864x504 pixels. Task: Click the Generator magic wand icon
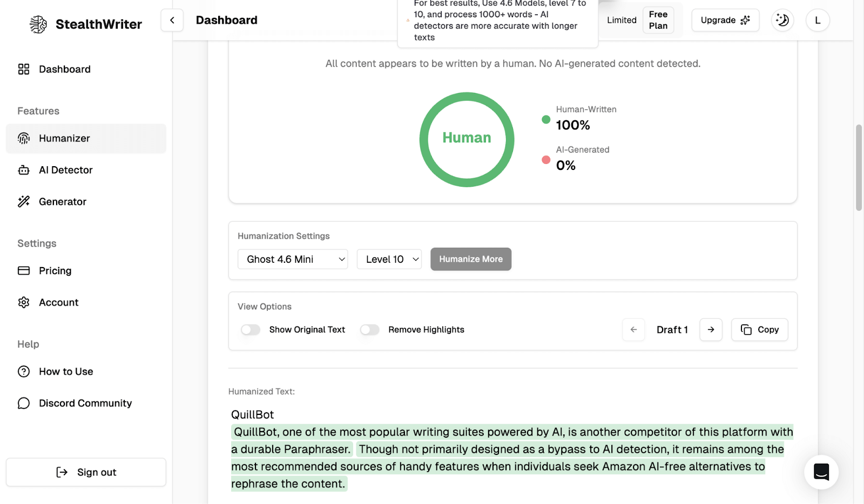tap(24, 201)
